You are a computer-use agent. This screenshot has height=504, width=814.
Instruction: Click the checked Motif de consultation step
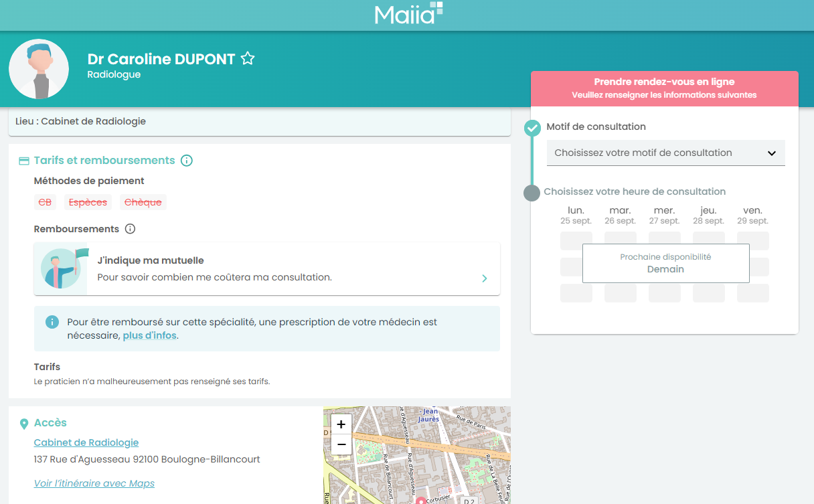tap(532, 128)
